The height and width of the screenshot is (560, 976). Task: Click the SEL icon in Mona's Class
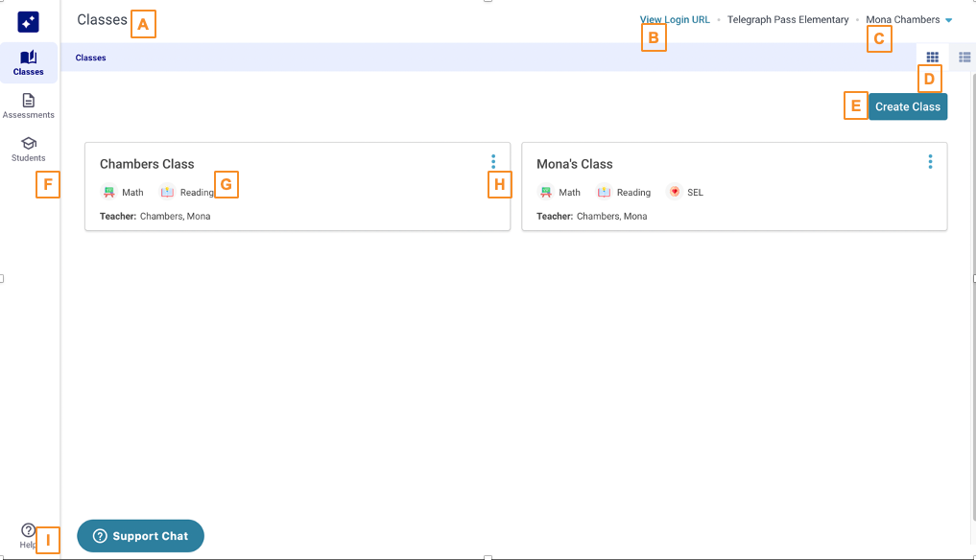[x=675, y=192]
